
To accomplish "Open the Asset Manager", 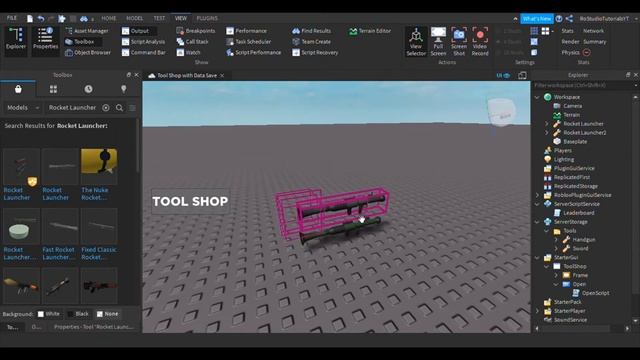I will (87, 31).
